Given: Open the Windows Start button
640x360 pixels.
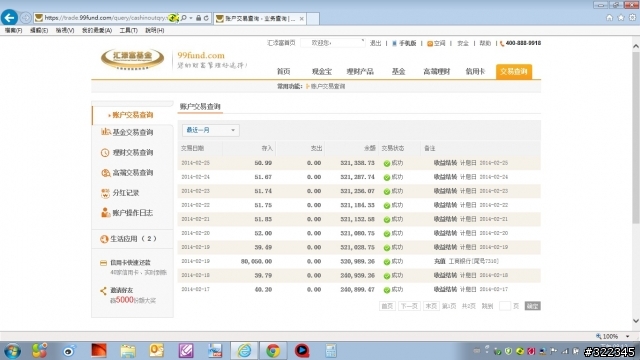Looking at the screenshot, I should tap(12, 351).
